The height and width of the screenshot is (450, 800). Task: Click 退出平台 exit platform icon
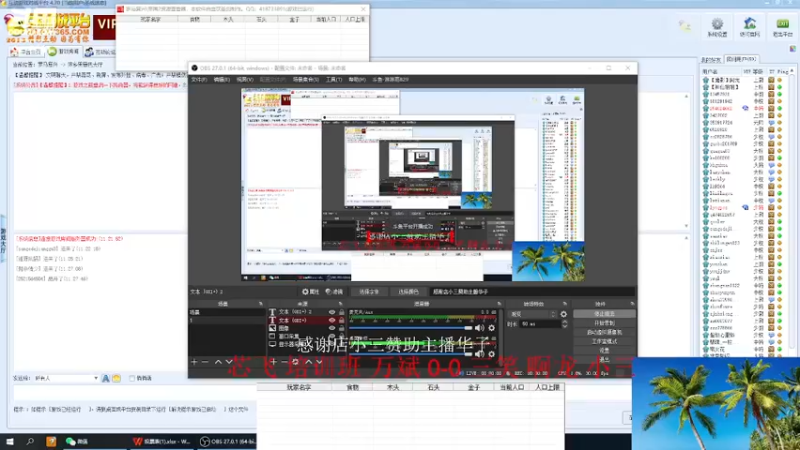(x=782, y=28)
